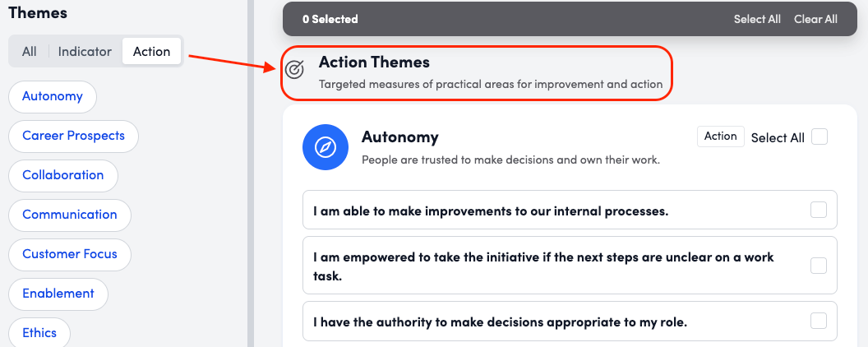Click Select All in the selection bar
This screenshot has height=347, width=868.
coord(757,19)
